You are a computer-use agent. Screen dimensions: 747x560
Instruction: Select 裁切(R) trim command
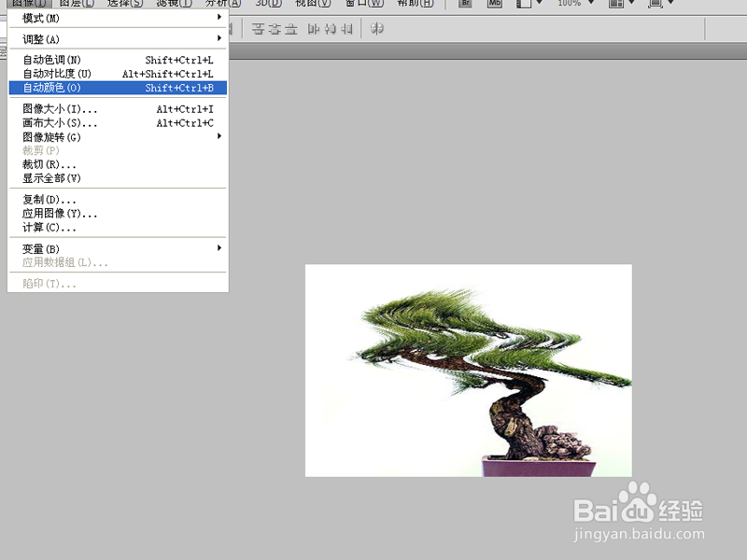point(118,165)
